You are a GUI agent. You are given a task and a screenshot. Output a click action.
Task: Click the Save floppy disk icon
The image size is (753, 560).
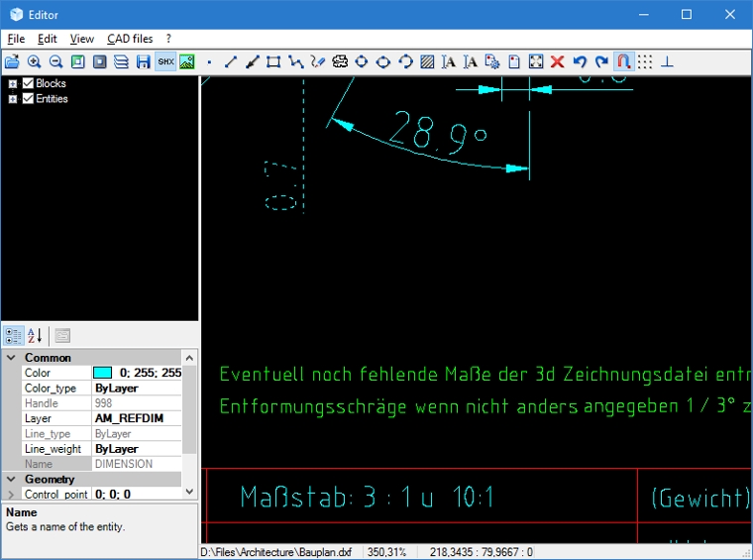143,61
